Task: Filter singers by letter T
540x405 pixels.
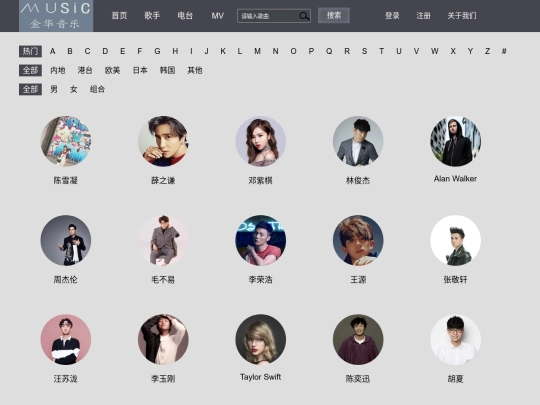Action: click(382, 51)
